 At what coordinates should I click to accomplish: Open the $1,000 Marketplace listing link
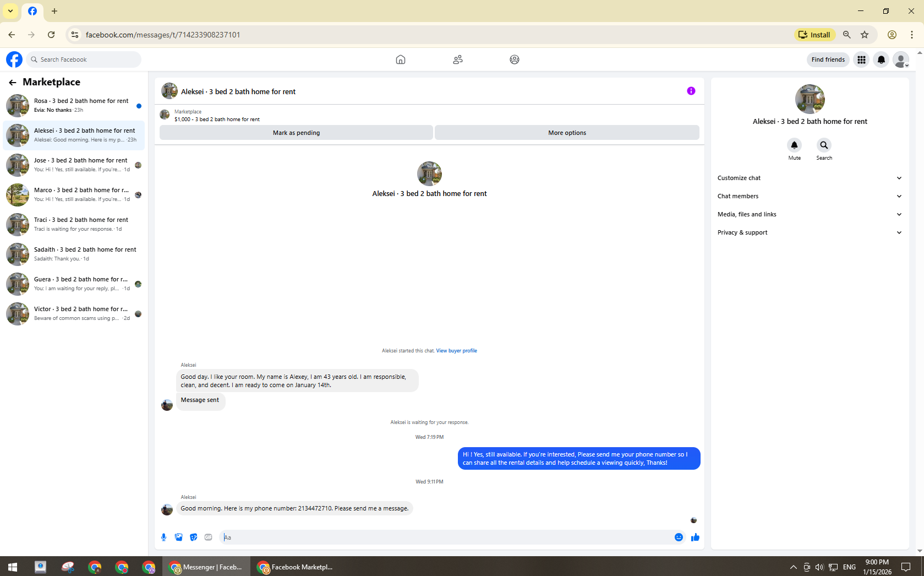tap(217, 119)
